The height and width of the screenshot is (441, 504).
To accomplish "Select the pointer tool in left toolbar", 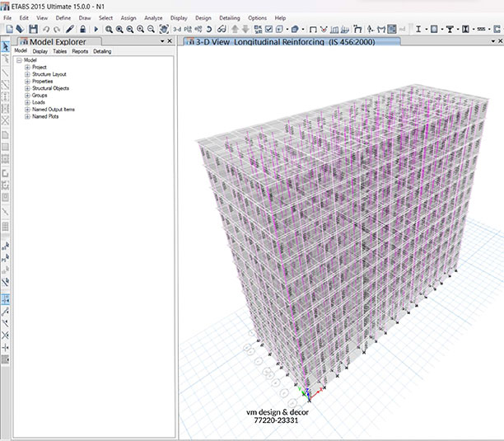I will pos(6,46).
